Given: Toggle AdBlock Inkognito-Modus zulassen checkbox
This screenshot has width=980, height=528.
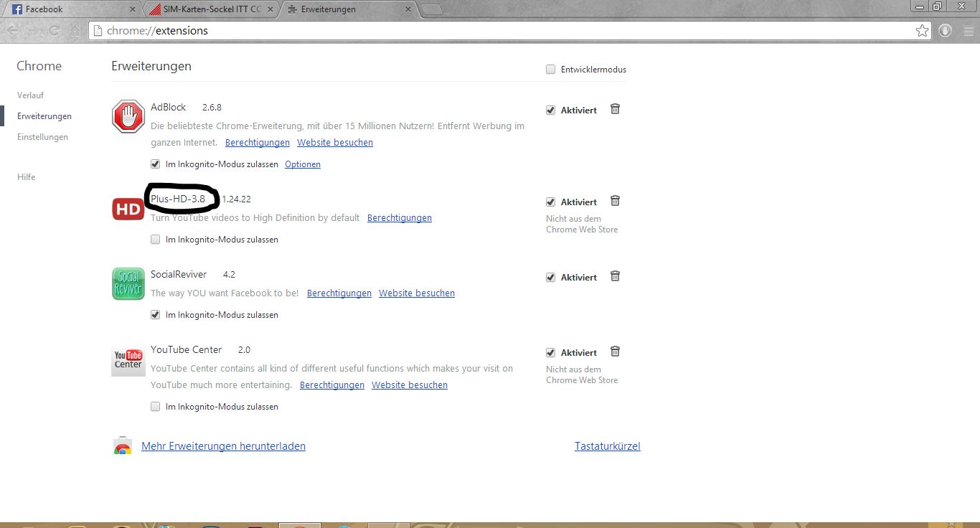Looking at the screenshot, I should click(x=156, y=164).
